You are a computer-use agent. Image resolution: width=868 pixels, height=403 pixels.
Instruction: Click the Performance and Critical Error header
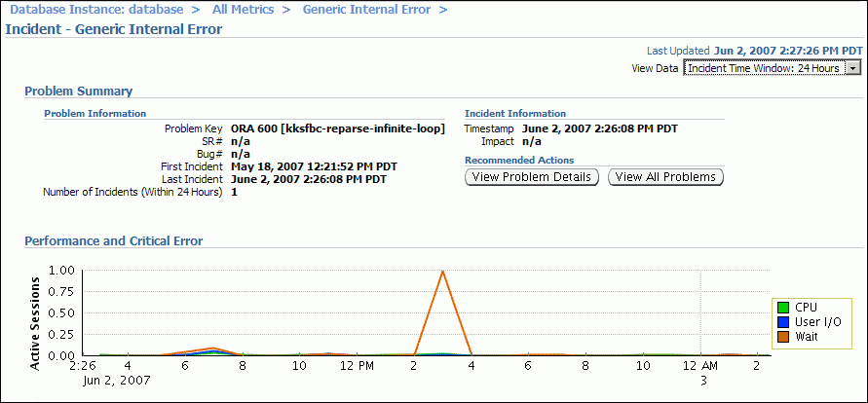(113, 240)
